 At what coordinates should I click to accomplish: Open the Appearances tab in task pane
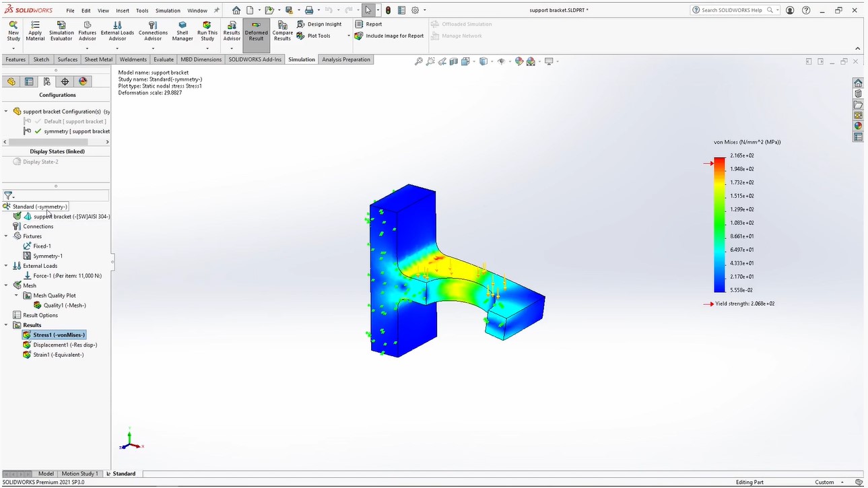[x=858, y=126]
